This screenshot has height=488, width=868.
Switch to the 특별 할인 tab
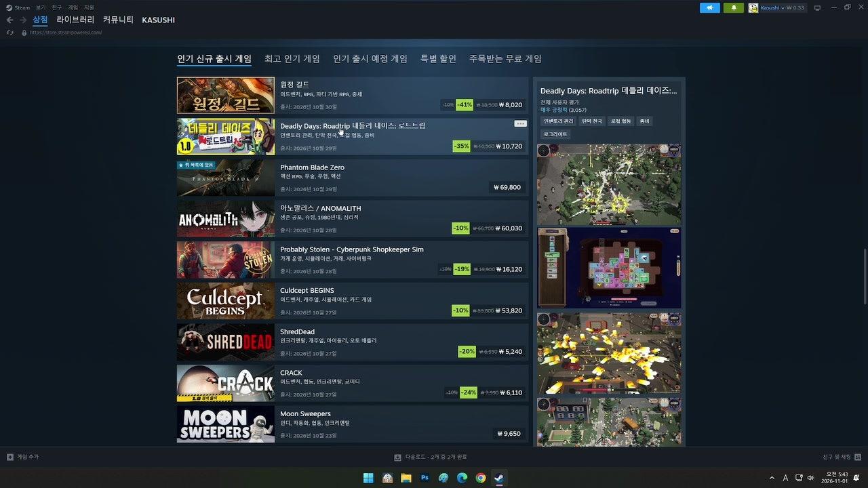(438, 59)
